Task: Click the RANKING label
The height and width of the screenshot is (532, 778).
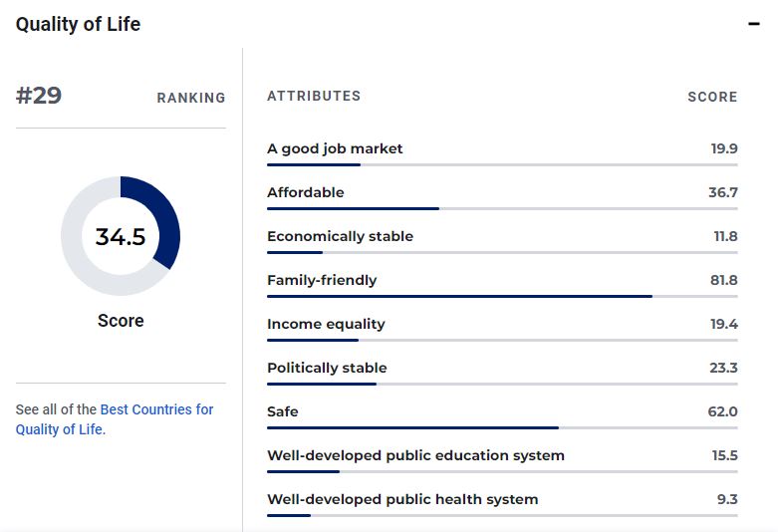Action: click(191, 98)
